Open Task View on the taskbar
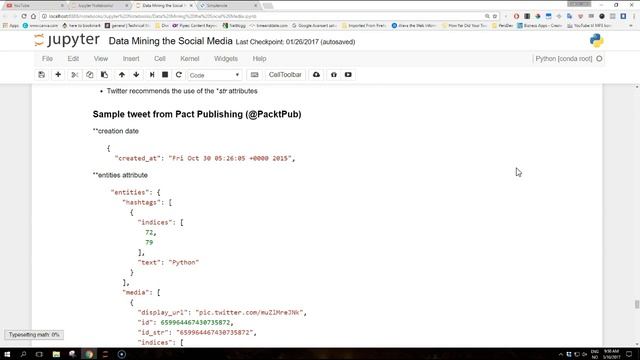The image size is (640, 360). [x=39, y=354]
